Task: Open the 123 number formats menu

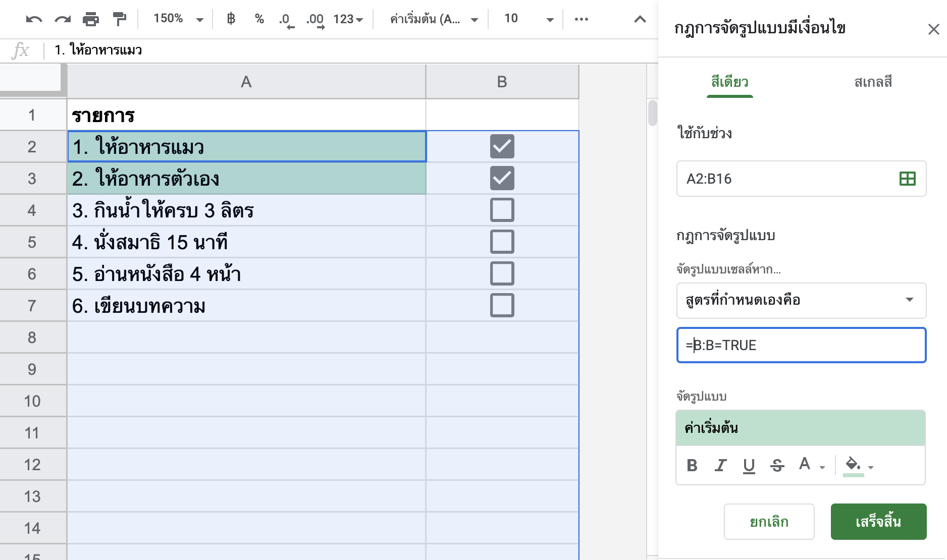Action: coord(348,19)
